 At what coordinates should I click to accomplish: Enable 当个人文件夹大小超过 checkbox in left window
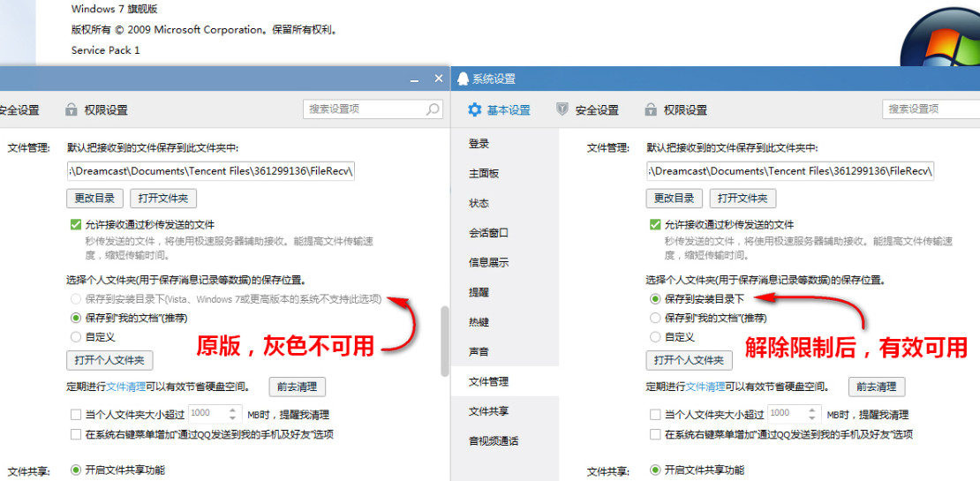point(76,414)
